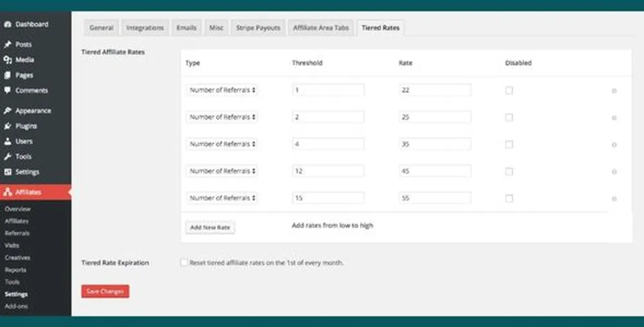Open Pages using its sidebar icon
Image resolution: width=644 pixels, height=327 pixels.
pos(8,75)
